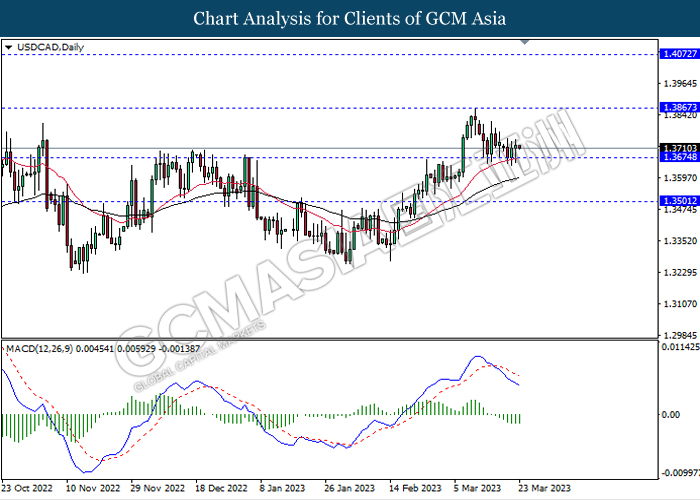The height and width of the screenshot is (500, 700).
Task: Click the 1.39645 price axis value
Action: point(680,84)
